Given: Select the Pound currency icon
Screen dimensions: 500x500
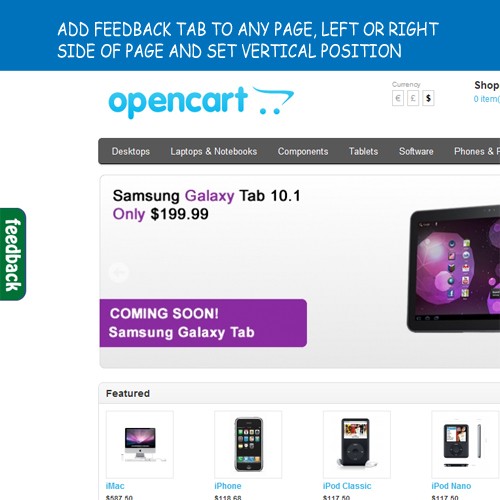Looking at the screenshot, I should click(x=413, y=98).
